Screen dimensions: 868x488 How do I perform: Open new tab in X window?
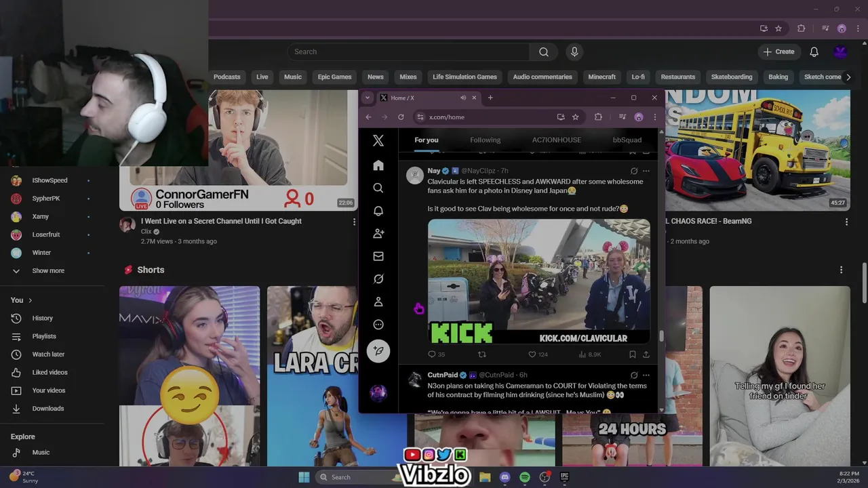(x=490, y=98)
